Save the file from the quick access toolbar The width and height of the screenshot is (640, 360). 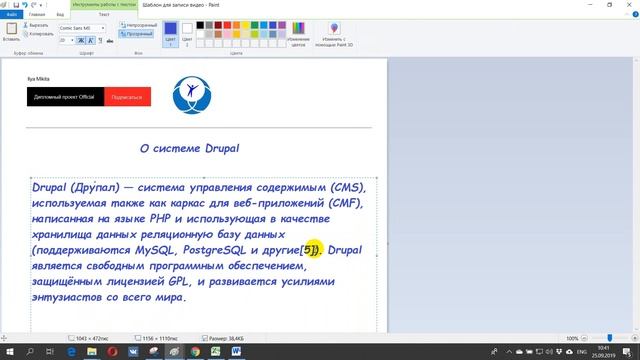click(16, 5)
